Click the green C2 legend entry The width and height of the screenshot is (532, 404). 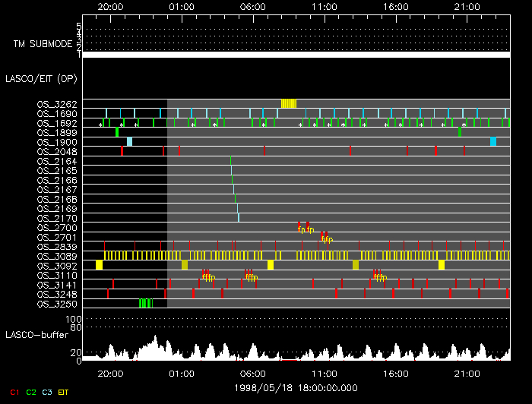click(x=31, y=392)
